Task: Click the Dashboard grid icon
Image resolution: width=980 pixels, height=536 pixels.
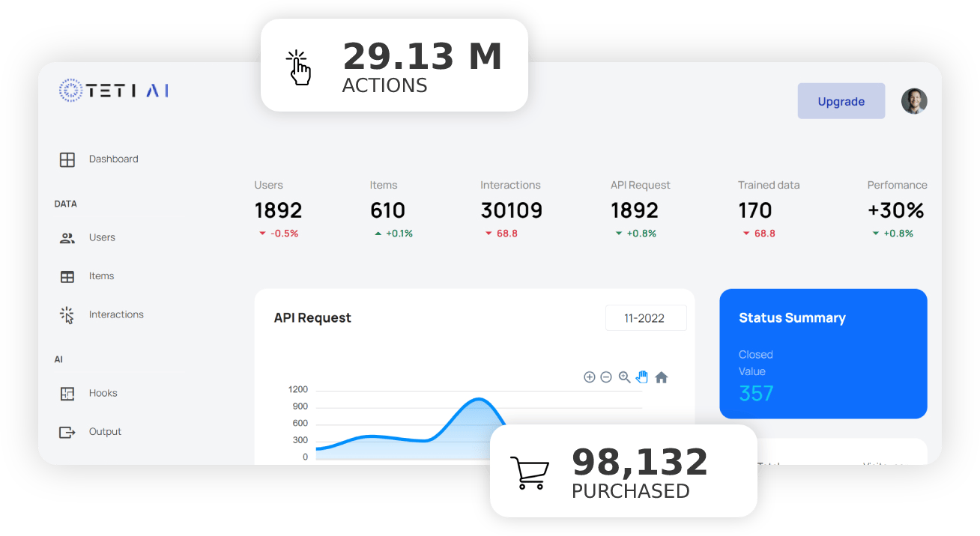Action: (x=67, y=159)
